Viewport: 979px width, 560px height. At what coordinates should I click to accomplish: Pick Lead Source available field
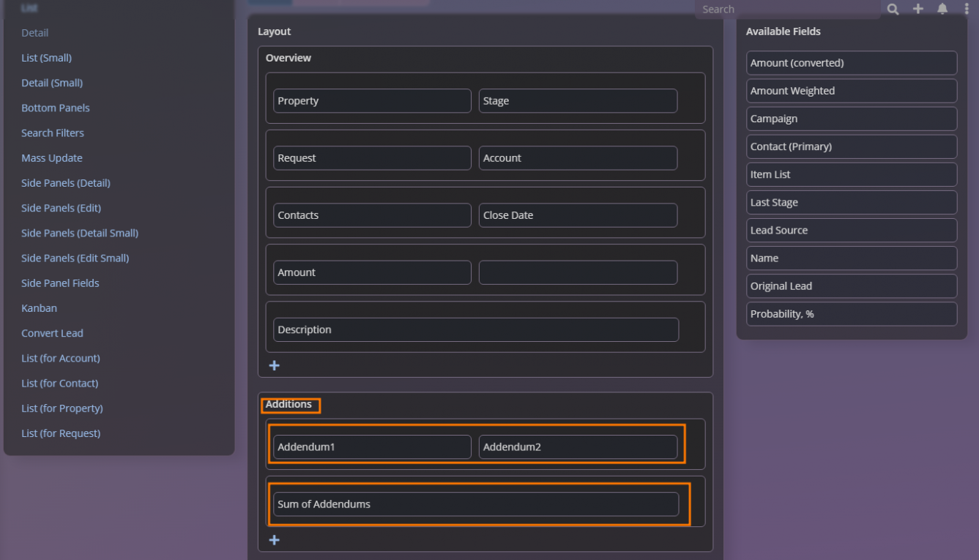click(x=852, y=230)
